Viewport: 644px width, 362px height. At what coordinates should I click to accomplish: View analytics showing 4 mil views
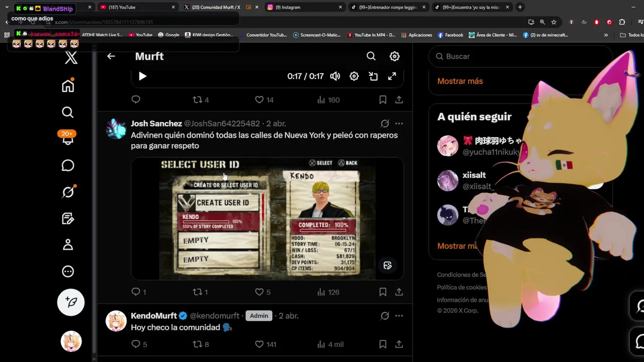(x=331, y=344)
